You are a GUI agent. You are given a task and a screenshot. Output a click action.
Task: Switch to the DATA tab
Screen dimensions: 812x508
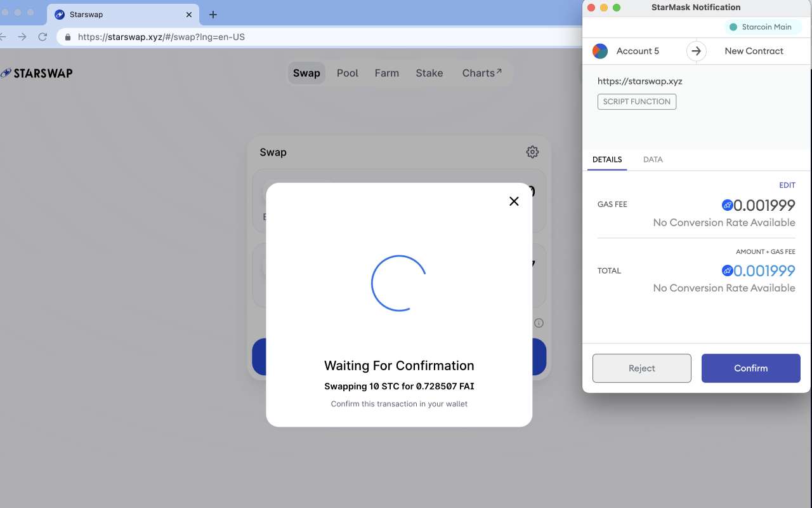tap(653, 159)
